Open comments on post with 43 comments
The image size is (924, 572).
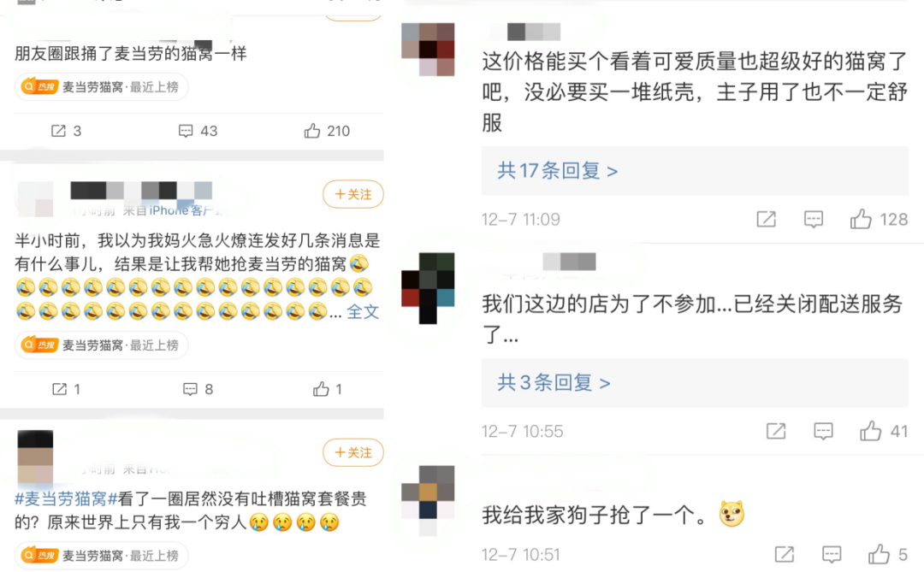198,131
